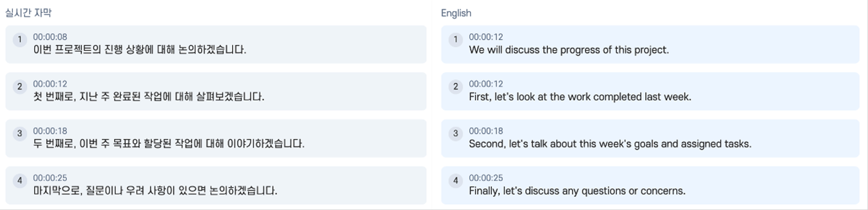Click number 4 badge in English column
Viewport: 868px width, 210px height.
[x=456, y=181]
